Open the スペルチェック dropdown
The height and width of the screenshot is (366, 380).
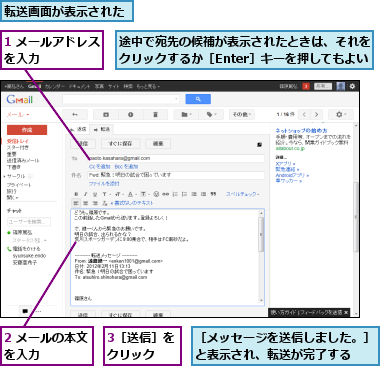tap(242, 194)
